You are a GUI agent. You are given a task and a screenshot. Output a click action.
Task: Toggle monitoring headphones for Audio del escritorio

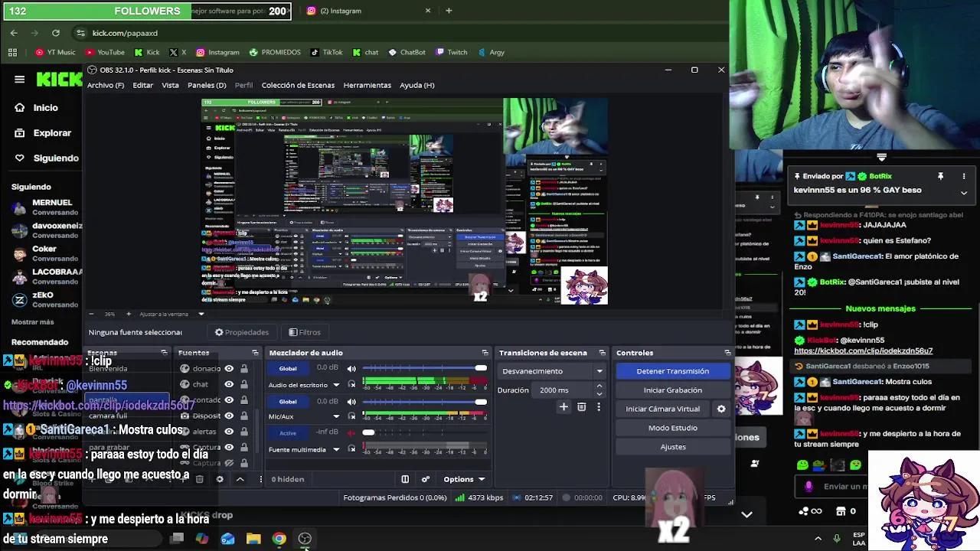(x=351, y=385)
